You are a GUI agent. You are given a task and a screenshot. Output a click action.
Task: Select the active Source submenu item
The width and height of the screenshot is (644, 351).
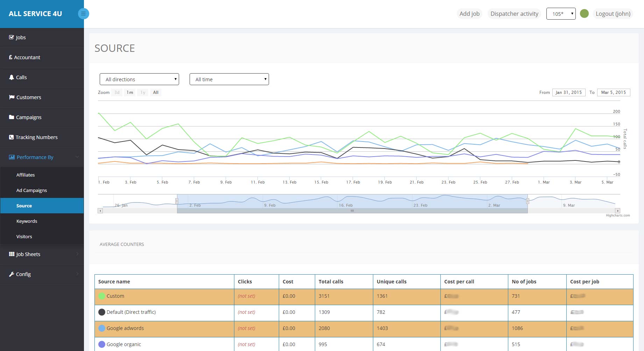[x=42, y=206]
